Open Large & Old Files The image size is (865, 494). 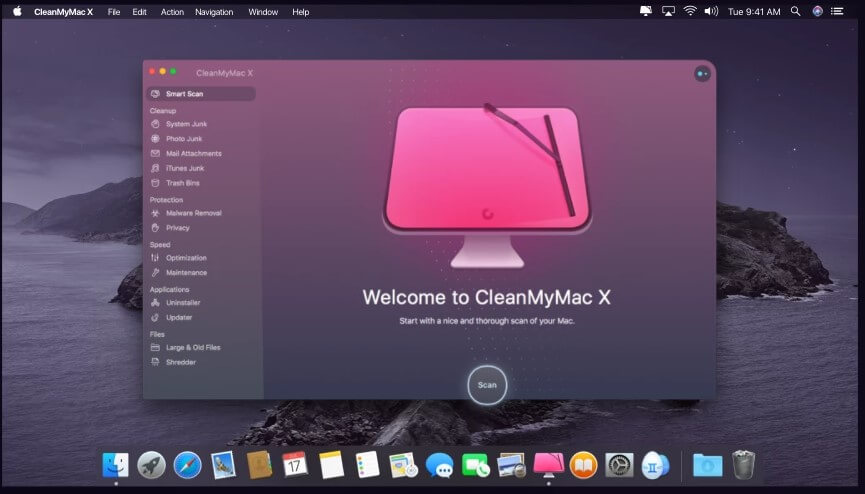click(193, 347)
